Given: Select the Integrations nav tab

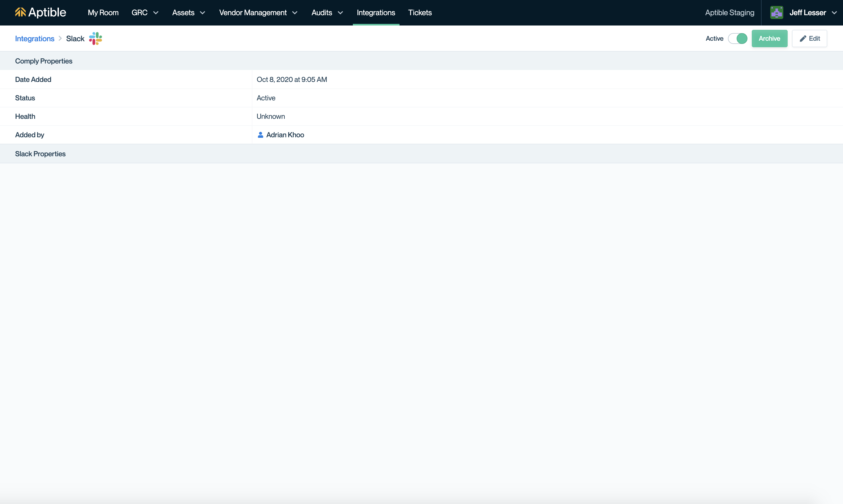Looking at the screenshot, I should pos(376,12).
